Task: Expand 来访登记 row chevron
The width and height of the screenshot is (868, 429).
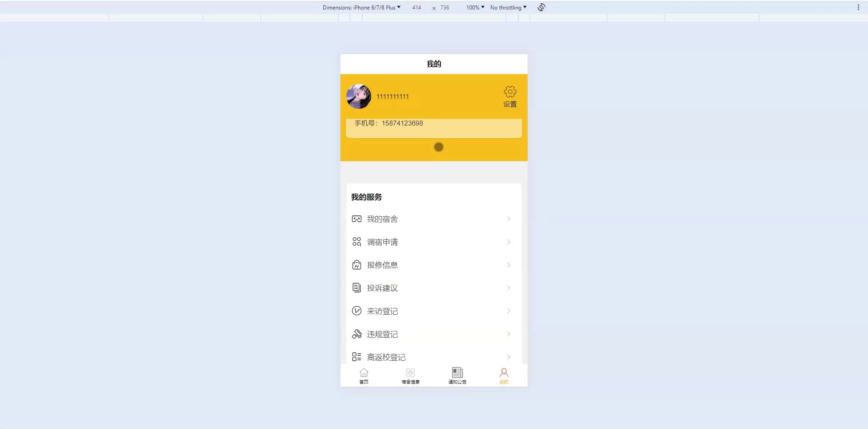Action: coord(509,311)
